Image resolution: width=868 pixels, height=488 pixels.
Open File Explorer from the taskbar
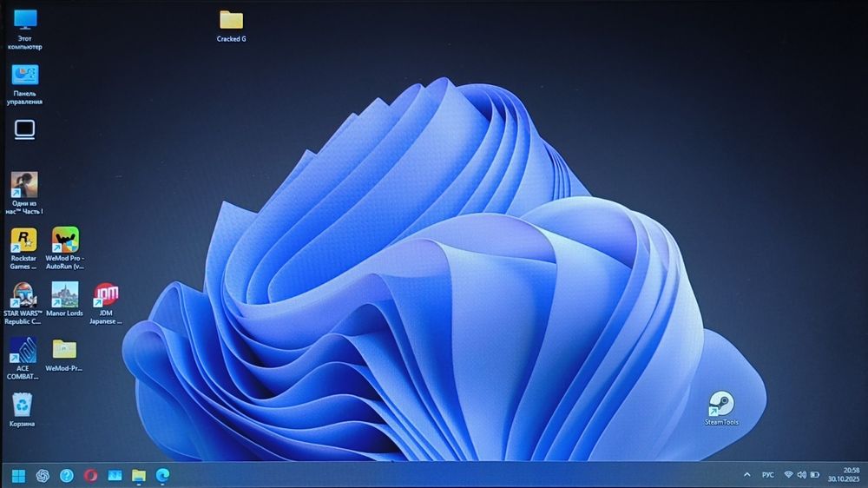138,476
